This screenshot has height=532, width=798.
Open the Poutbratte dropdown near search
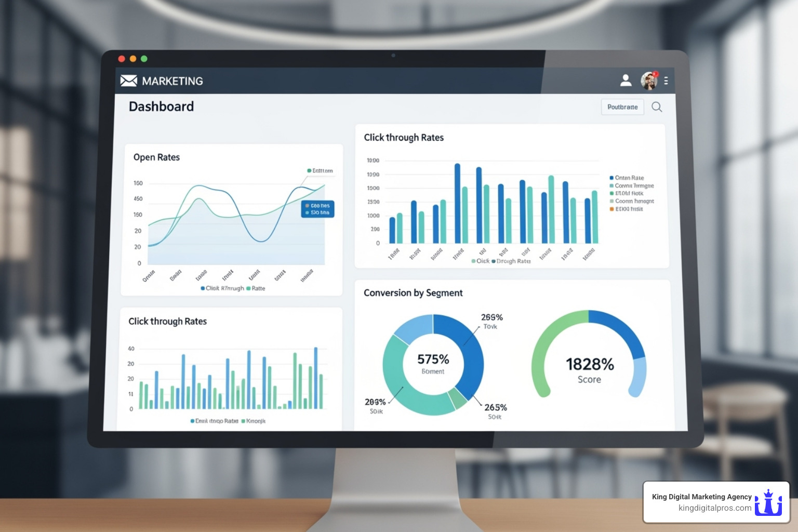(x=622, y=107)
